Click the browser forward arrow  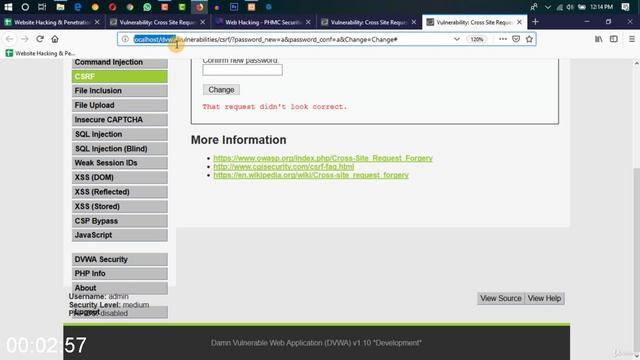point(24,39)
